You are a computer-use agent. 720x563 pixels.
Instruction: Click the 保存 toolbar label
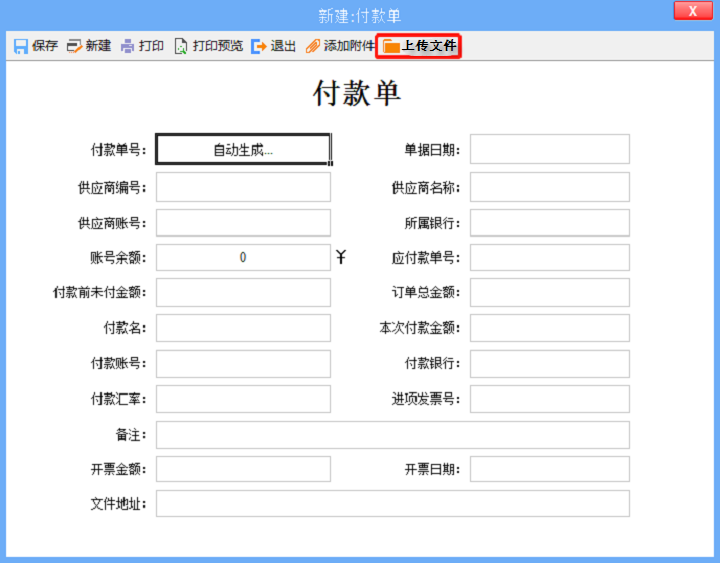pyautogui.click(x=45, y=46)
